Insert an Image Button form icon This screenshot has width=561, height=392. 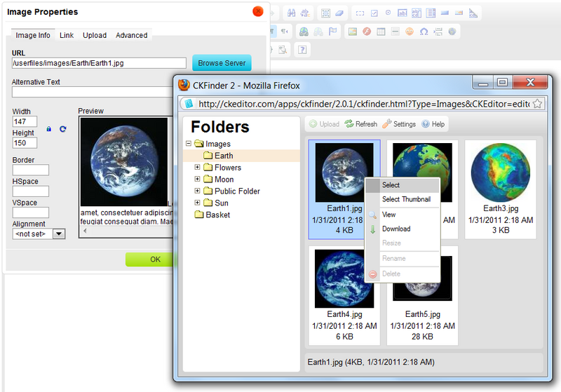coord(459,13)
